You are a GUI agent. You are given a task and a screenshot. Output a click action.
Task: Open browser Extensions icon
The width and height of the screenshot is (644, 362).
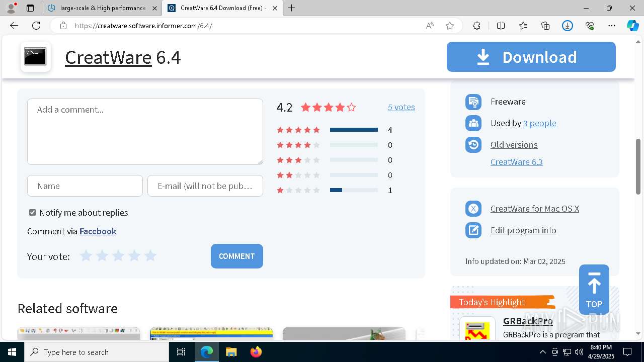click(477, 26)
